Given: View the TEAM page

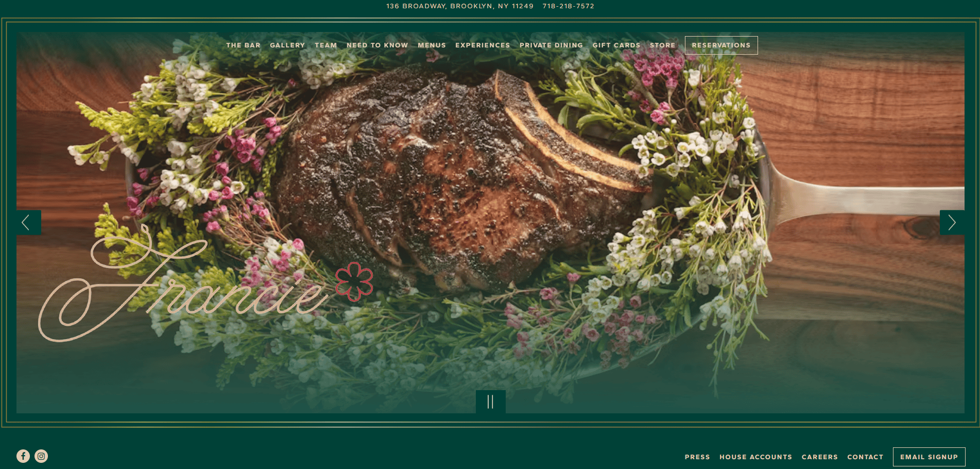Looking at the screenshot, I should click(x=325, y=45).
